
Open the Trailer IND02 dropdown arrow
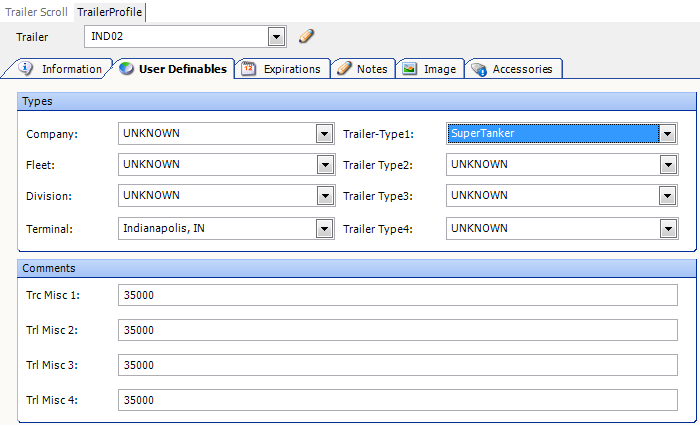276,37
